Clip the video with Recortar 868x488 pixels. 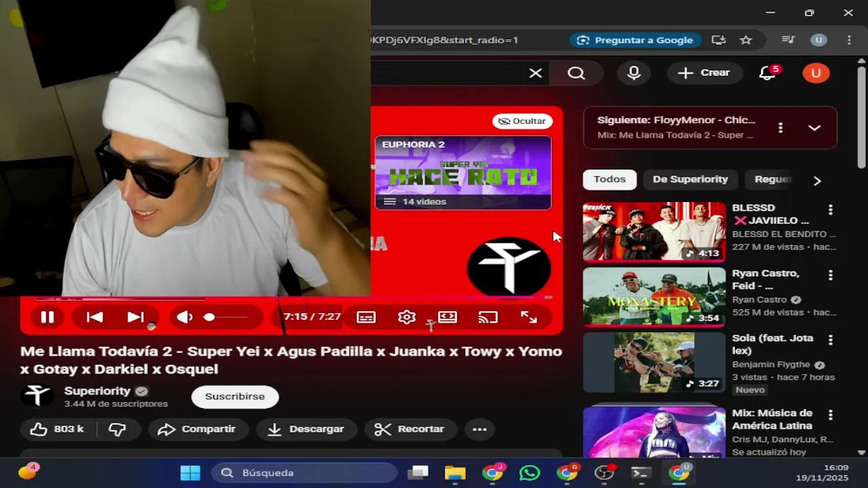410,429
